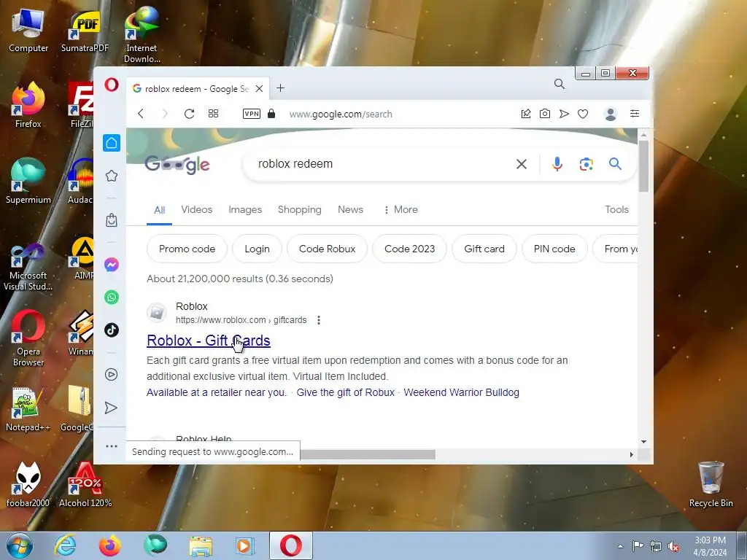The image size is (747, 560).
Task: Open the Recycle Bin desktop icon
Action: click(x=711, y=484)
